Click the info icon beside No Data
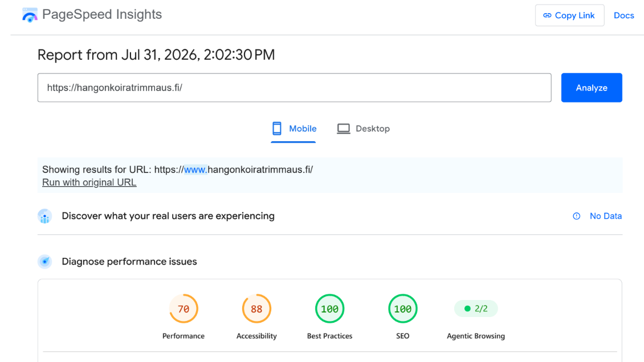This screenshot has width=644, height=362. [x=577, y=216]
